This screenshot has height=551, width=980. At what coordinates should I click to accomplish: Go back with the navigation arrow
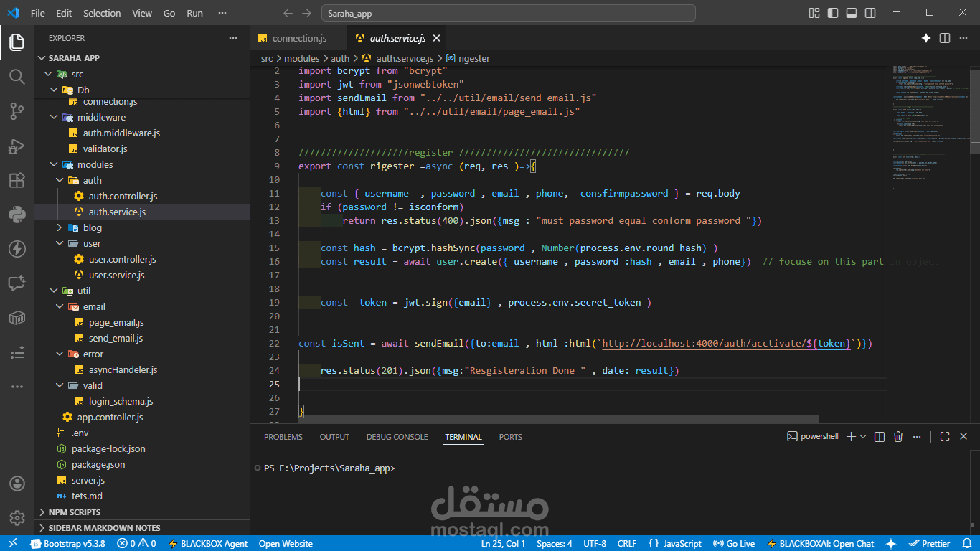288,13
